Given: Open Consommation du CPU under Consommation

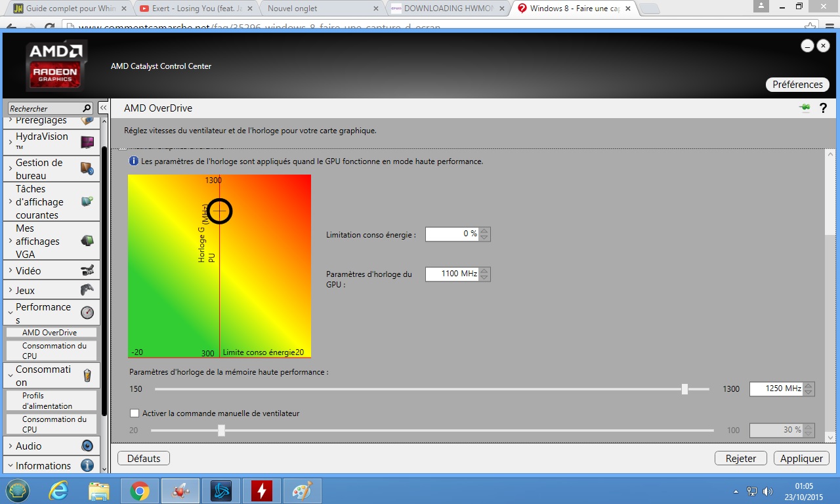Looking at the screenshot, I should (x=51, y=424).
